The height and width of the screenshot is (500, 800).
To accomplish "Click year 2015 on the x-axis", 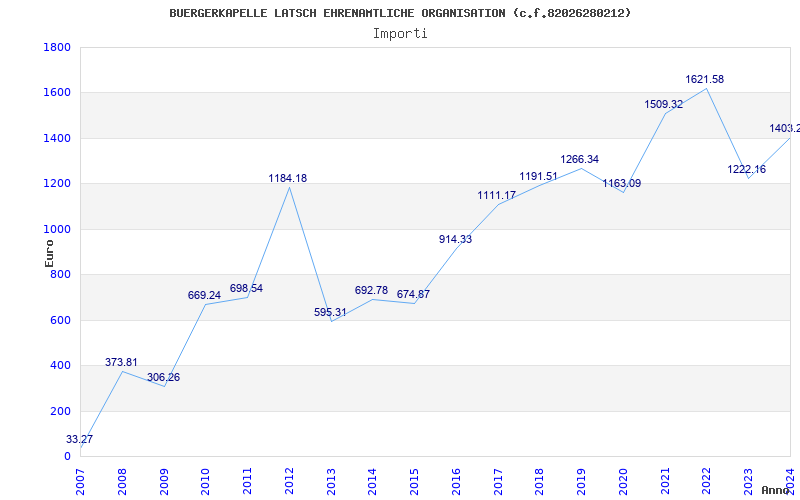I will [x=414, y=481].
